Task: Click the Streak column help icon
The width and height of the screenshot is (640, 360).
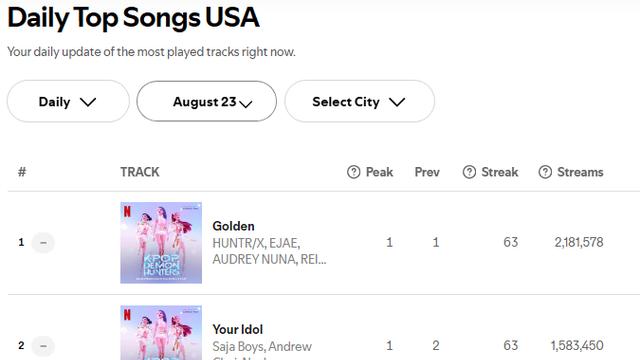Action: click(469, 172)
